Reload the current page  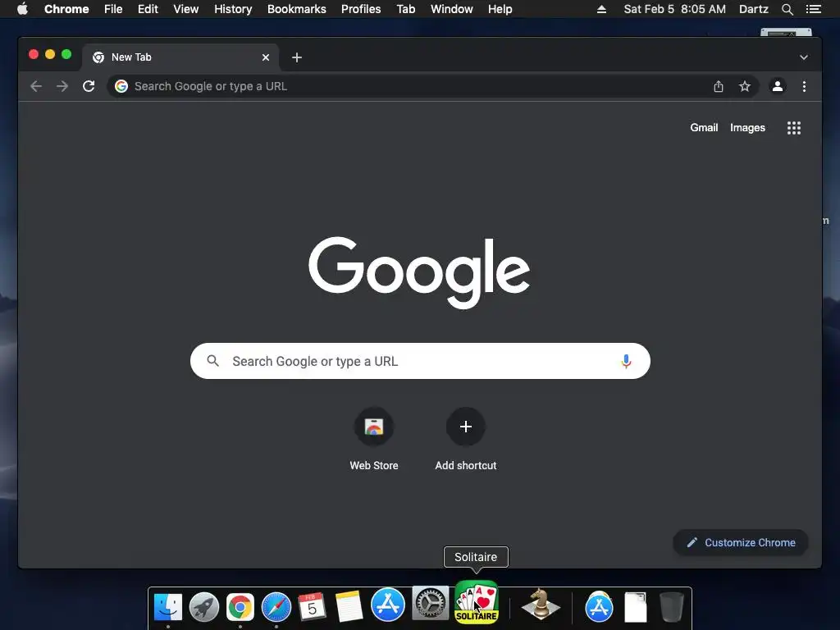(89, 86)
